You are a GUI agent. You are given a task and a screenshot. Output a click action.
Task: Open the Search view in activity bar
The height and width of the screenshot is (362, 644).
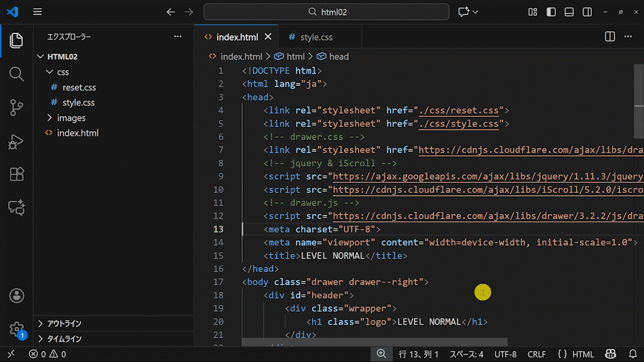pos(16,74)
